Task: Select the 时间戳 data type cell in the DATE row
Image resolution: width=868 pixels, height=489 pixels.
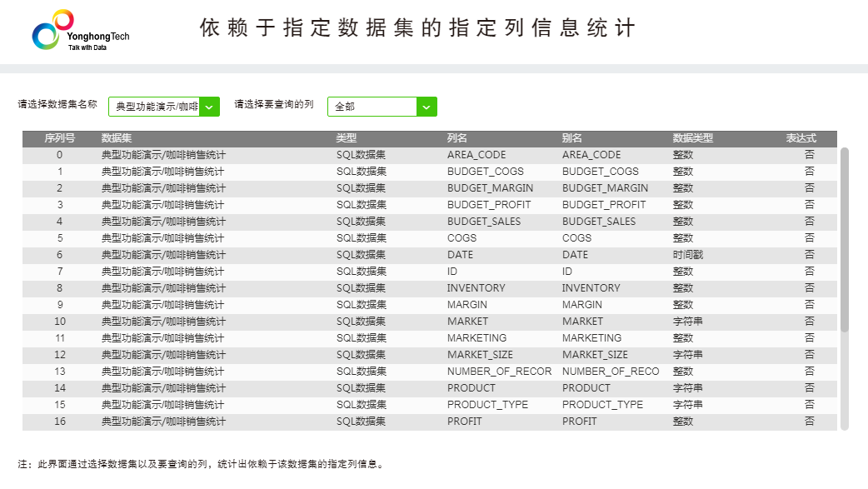Action: pyautogui.click(x=687, y=255)
